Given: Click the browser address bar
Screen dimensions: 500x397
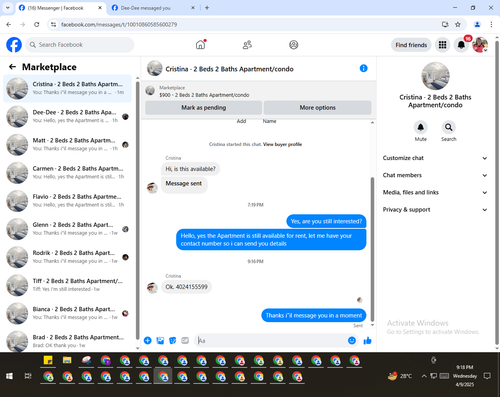Looking at the screenshot, I should tap(247, 24).
